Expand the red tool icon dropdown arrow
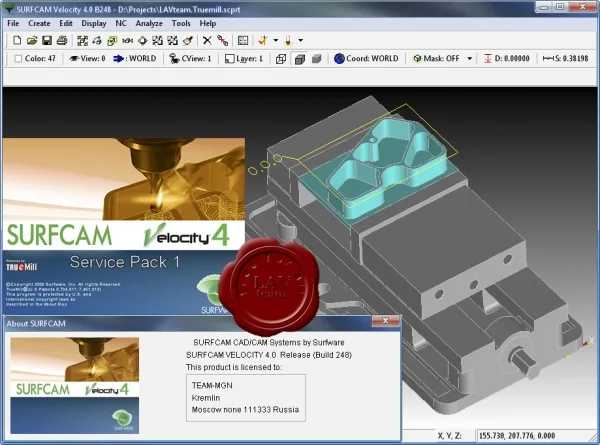The height and width of the screenshot is (445, 600). [x=301, y=40]
